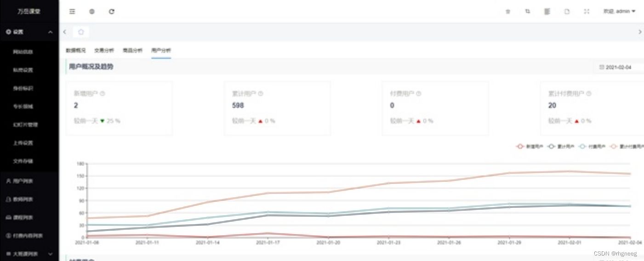Toggle 累计用户 series in chart legend

pos(561,147)
